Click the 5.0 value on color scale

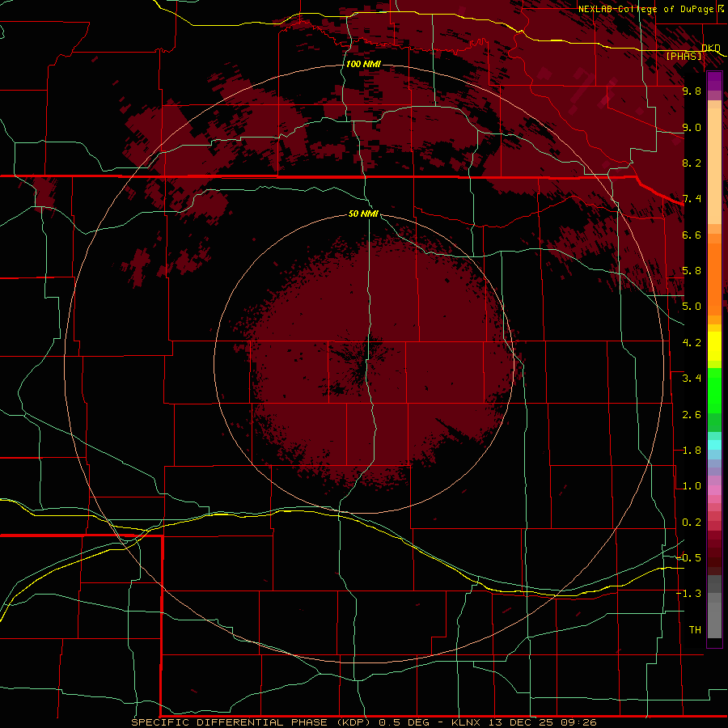[692, 307]
